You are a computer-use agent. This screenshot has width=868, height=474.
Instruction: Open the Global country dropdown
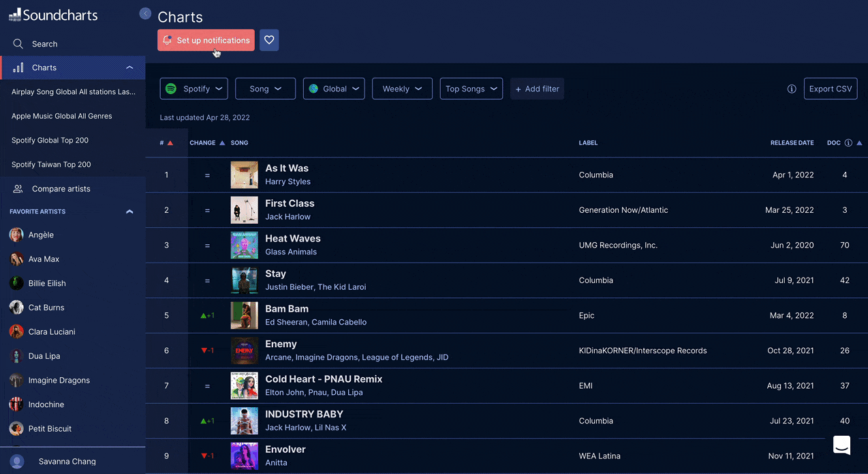334,89
